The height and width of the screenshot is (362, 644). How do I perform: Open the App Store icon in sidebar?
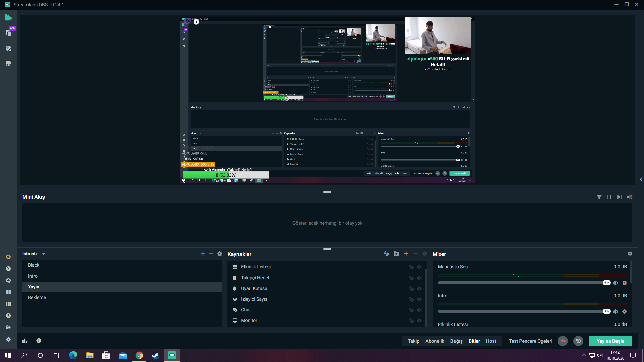[x=8, y=64]
